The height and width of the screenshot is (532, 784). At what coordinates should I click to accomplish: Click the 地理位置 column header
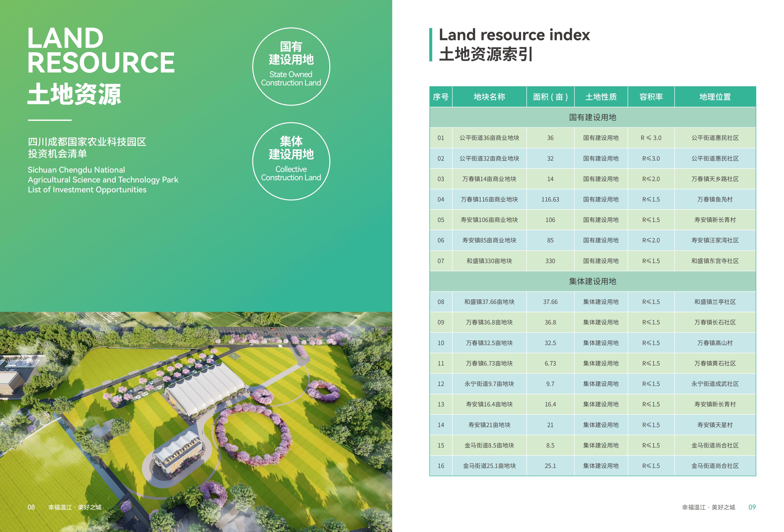715,97
